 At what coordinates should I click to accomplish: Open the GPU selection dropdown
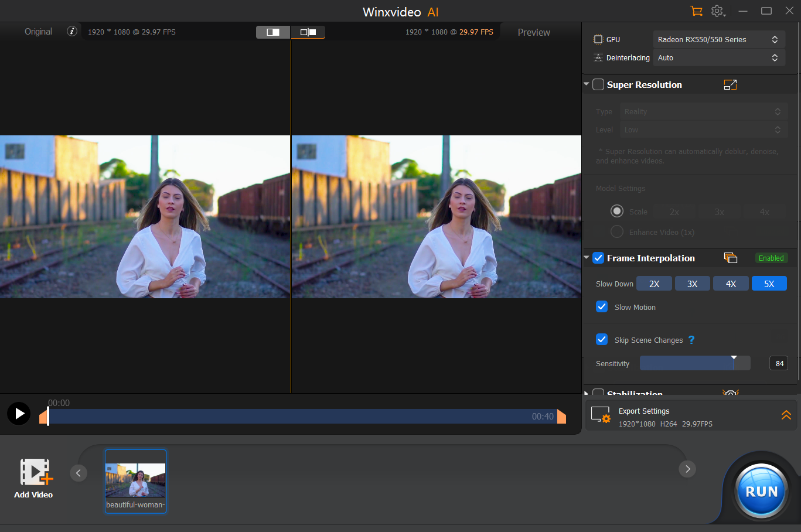tap(718, 39)
